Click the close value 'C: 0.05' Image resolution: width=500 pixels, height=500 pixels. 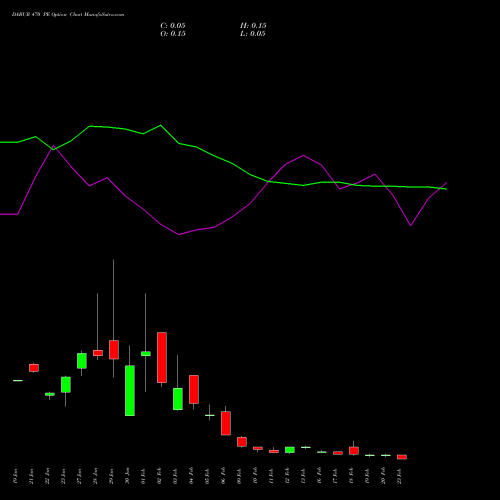pyautogui.click(x=173, y=26)
